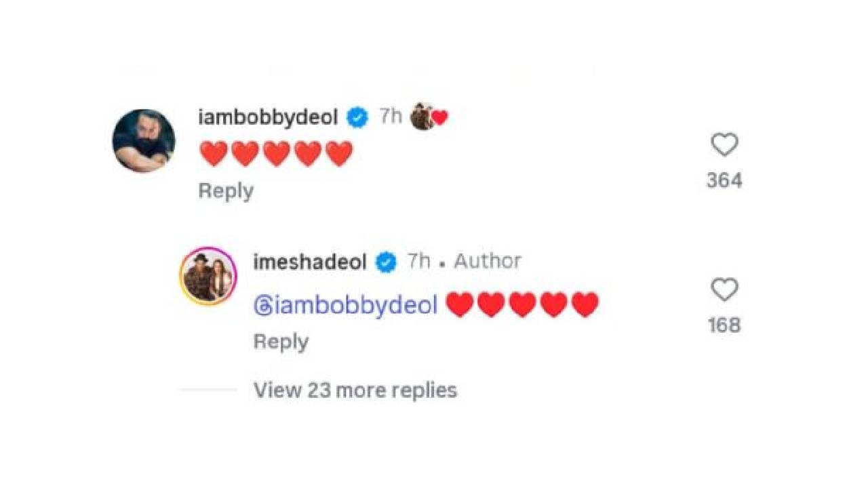Image resolution: width=868 pixels, height=488 pixels.
Task: View the 364 likes count
Action: pos(724,181)
